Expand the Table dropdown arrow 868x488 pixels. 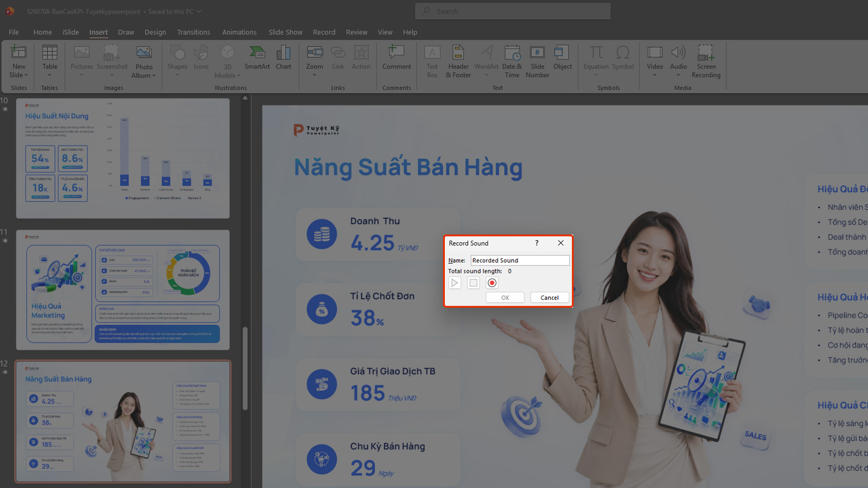50,75
